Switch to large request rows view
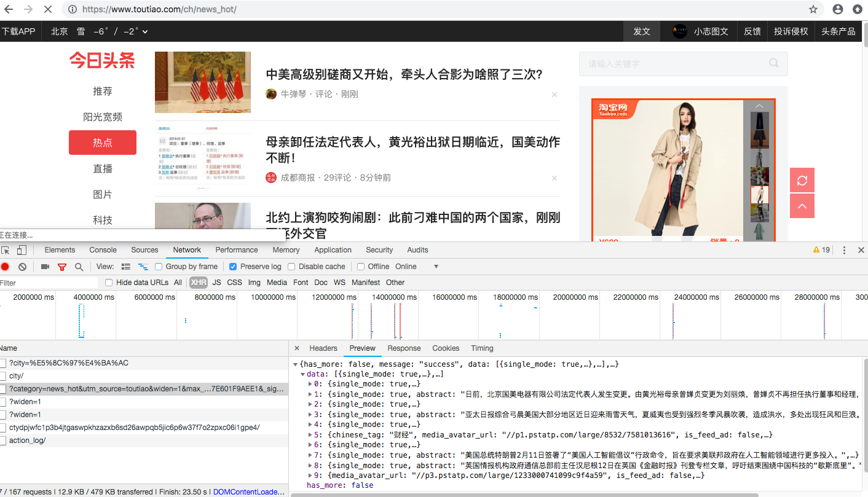Screen dimensions: 868x497 point(126,267)
